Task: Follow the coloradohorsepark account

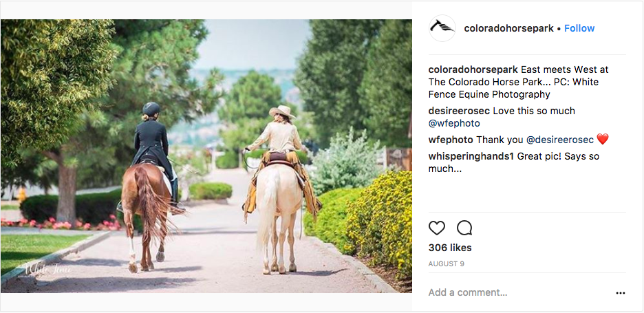Action: 579,28
